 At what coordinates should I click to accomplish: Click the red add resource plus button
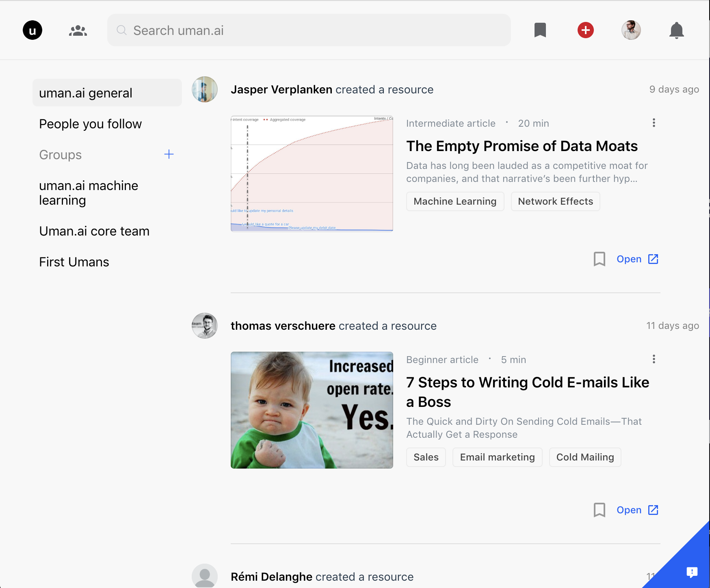click(585, 30)
